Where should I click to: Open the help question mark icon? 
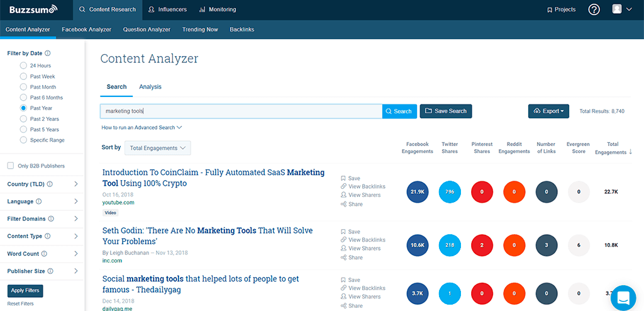point(594,9)
